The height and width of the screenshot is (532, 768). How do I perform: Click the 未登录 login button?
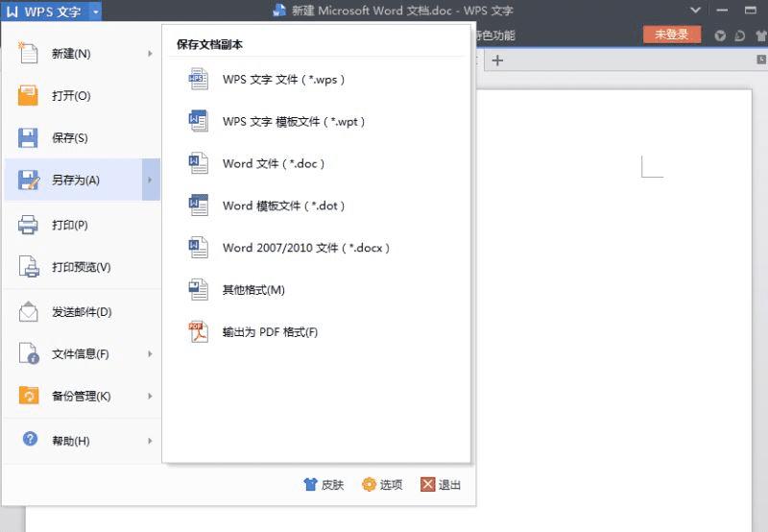point(671,35)
